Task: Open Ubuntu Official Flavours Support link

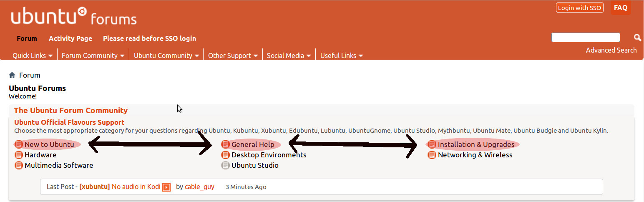Action: [x=69, y=122]
